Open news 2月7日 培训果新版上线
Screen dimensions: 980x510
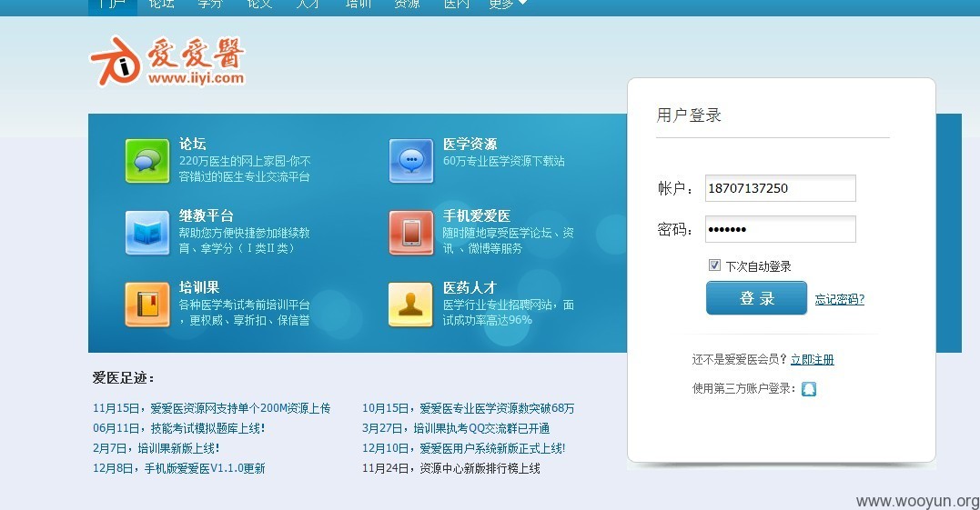tap(156, 448)
